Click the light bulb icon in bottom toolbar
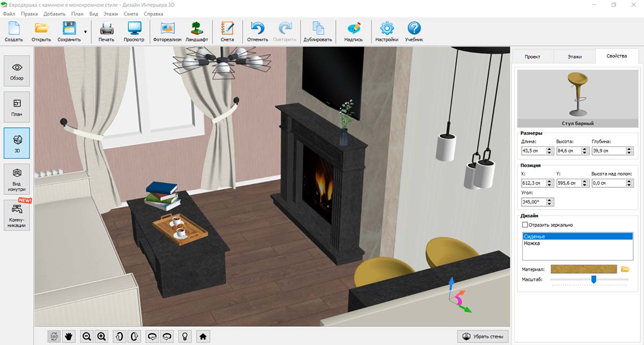644x345 pixels. [185, 336]
